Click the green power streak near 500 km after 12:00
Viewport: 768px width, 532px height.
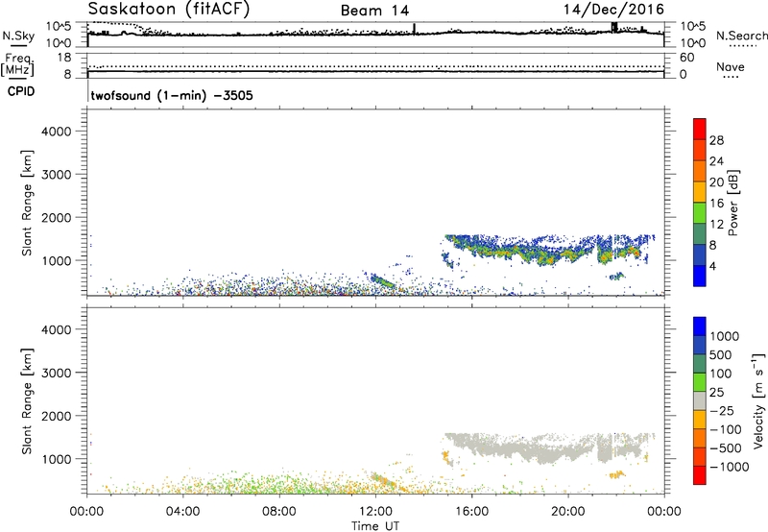pyautogui.click(x=383, y=281)
